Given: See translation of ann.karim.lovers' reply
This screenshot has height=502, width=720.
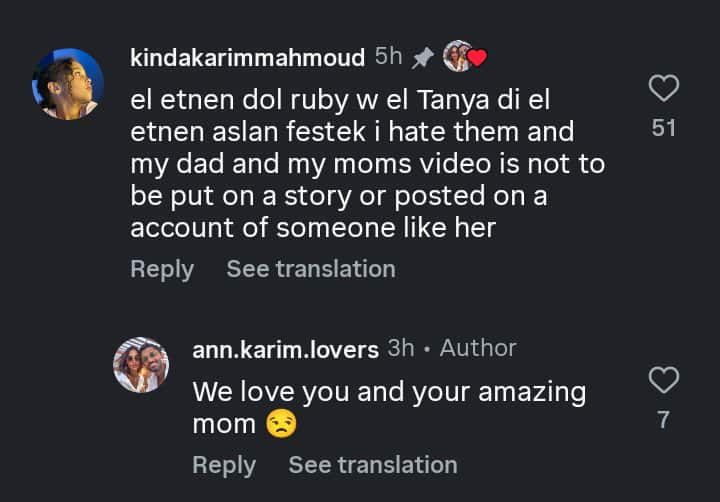Looking at the screenshot, I should point(372,465).
